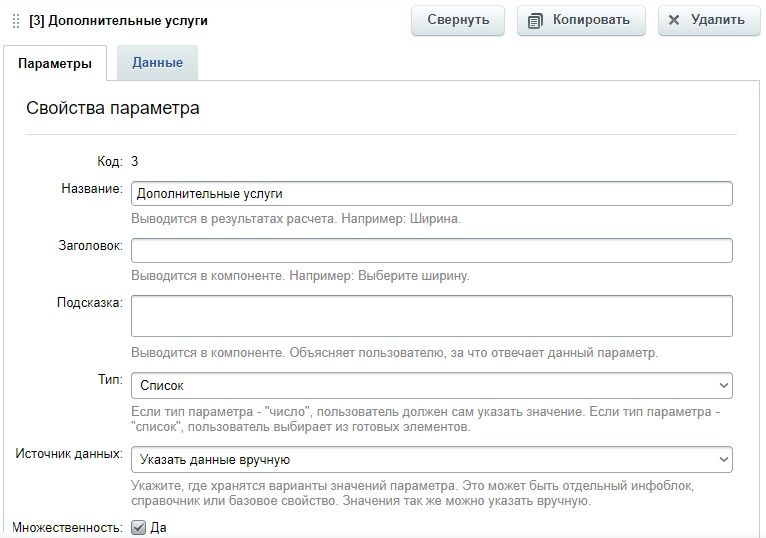Click the Название: field label

tap(92, 189)
